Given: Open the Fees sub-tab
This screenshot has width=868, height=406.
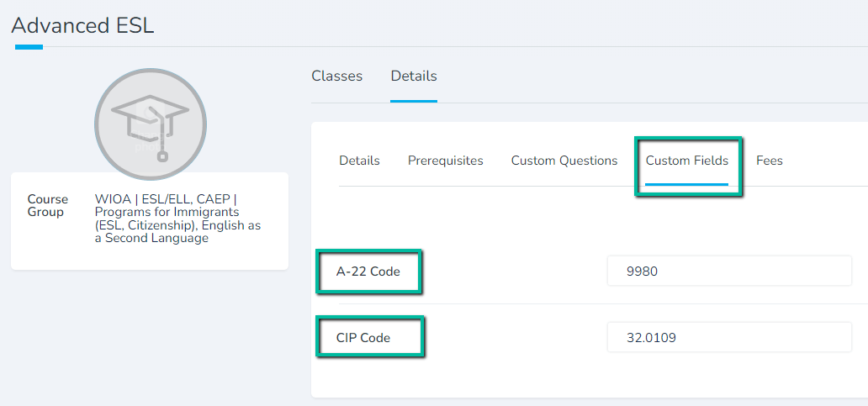Looking at the screenshot, I should point(769,161).
